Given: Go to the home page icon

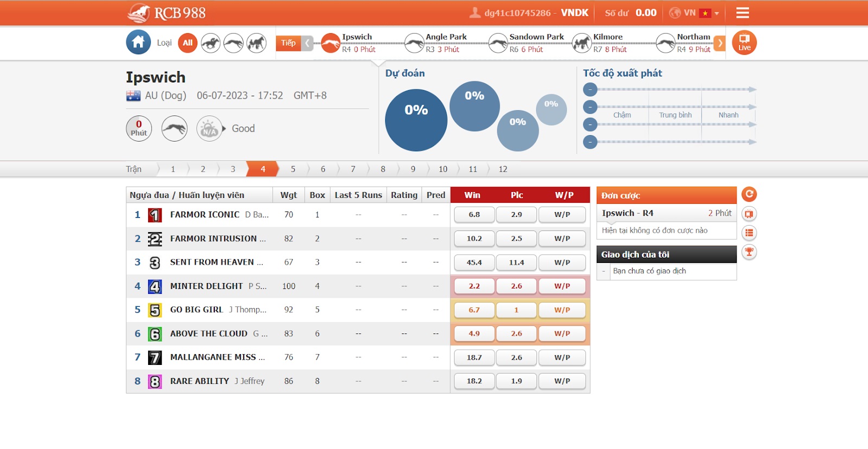Looking at the screenshot, I should click(138, 42).
